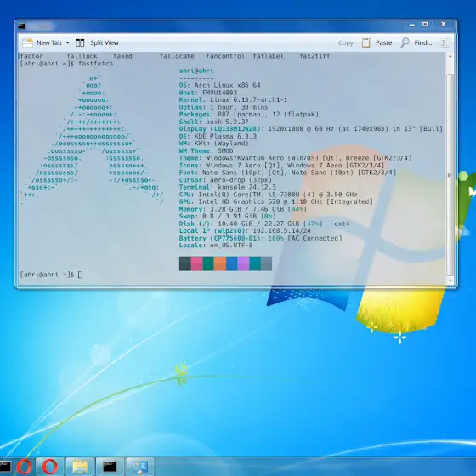The width and height of the screenshot is (476, 476).
Task: Click the 'Memory: 3.28 GiB / 7.46 GiB' line
Action: tap(243, 209)
